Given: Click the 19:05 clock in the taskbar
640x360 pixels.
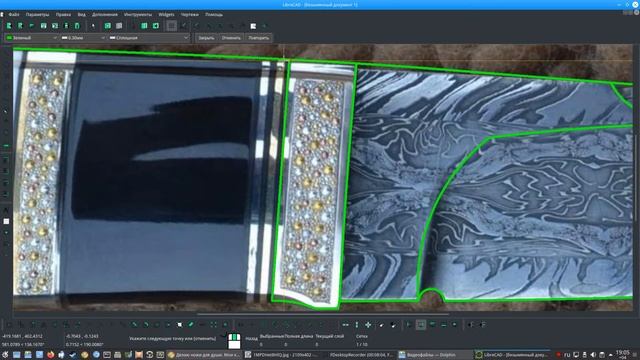Looking at the screenshot, I should point(623,354).
